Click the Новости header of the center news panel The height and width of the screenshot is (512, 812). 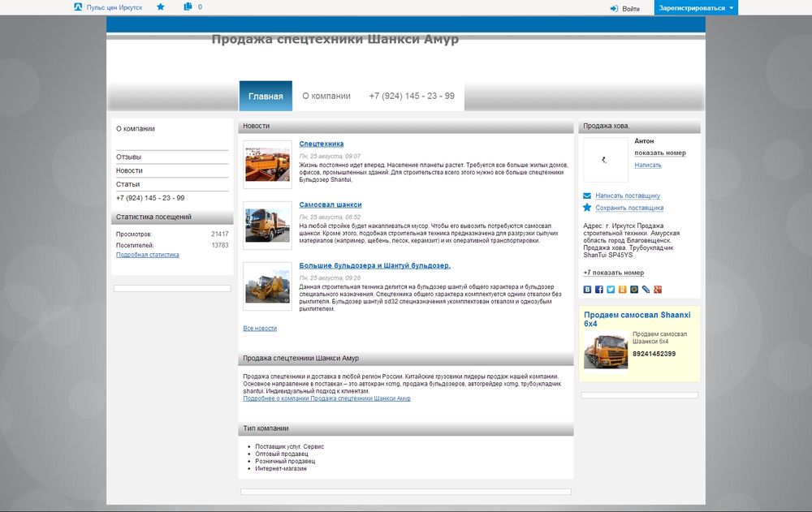tap(406, 126)
